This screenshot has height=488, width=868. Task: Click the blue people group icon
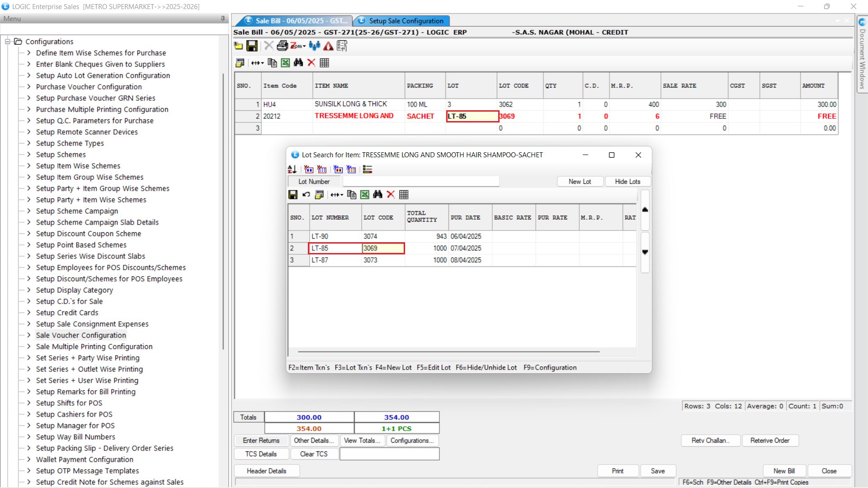(315, 46)
